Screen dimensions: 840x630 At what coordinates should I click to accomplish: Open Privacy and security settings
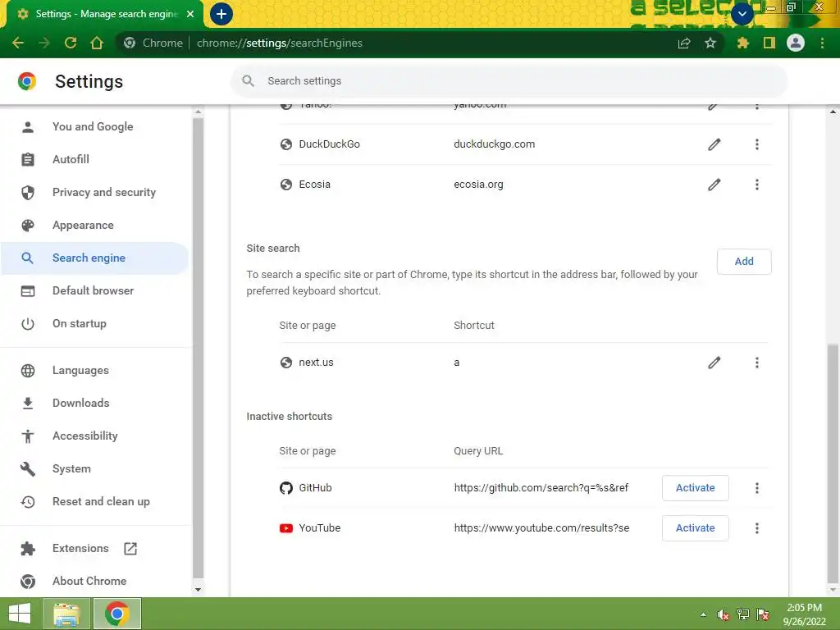click(104, 192)
